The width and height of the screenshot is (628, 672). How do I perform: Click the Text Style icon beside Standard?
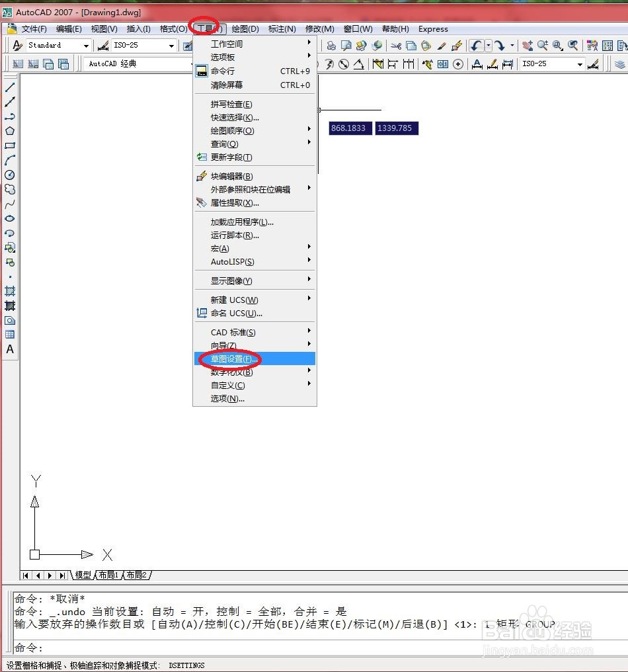(x=17, y=46)
